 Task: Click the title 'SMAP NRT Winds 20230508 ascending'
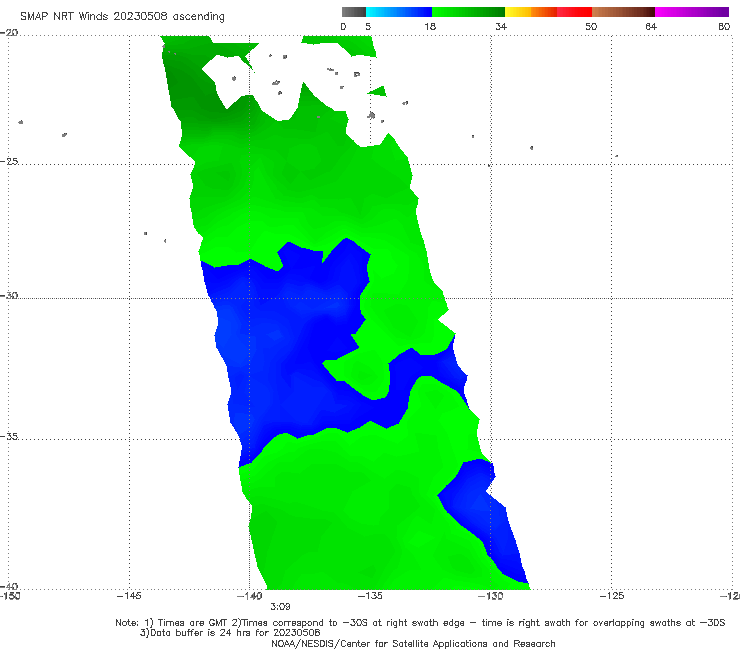(x=122, y=16)
